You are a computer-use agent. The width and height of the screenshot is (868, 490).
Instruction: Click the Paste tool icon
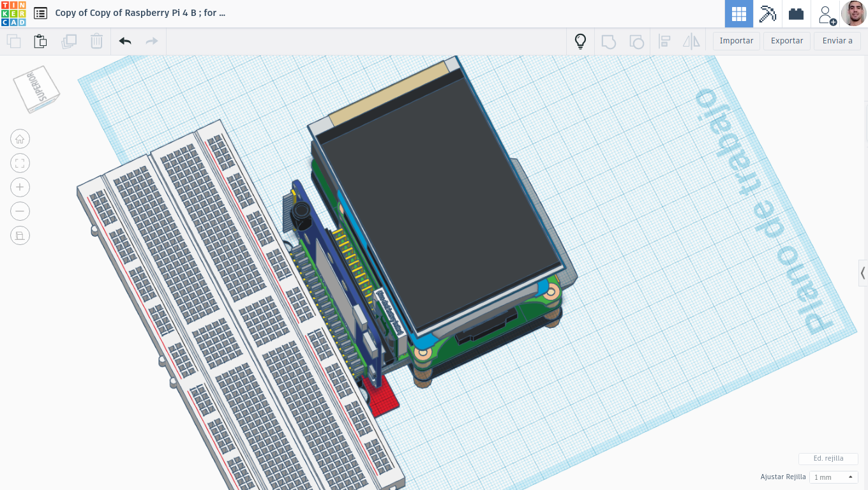[40, 41]
